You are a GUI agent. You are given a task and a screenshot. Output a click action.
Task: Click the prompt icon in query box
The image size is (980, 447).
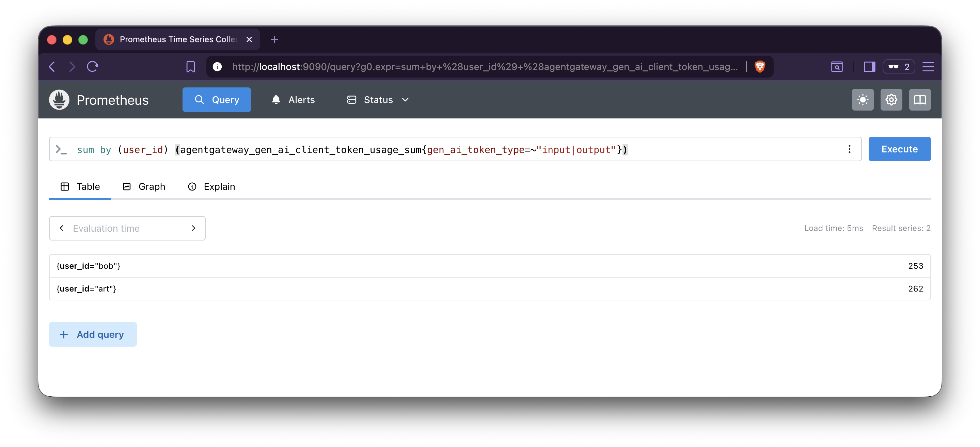click(x=61, y=149)
